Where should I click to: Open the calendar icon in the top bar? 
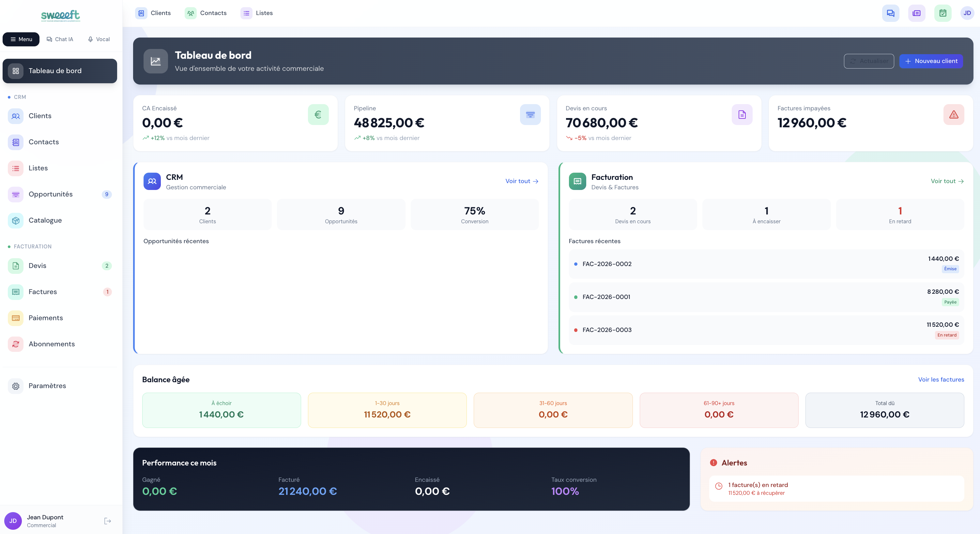point(942,13)
